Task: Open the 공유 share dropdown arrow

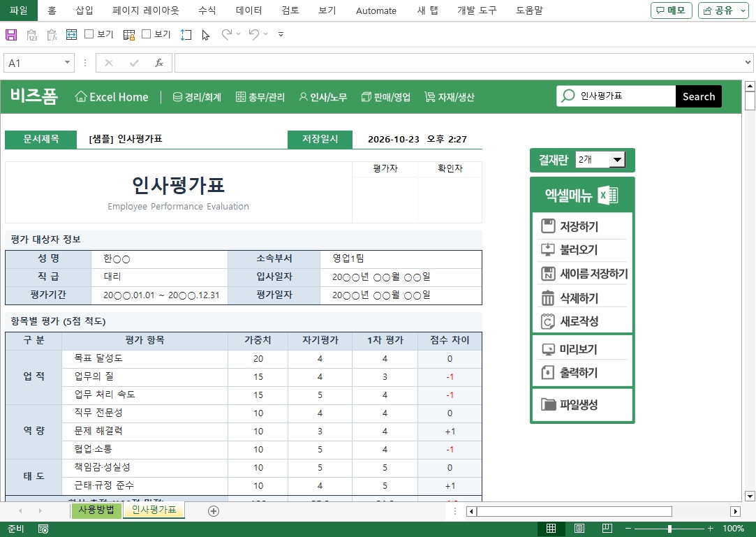Action: click(743, 10)
